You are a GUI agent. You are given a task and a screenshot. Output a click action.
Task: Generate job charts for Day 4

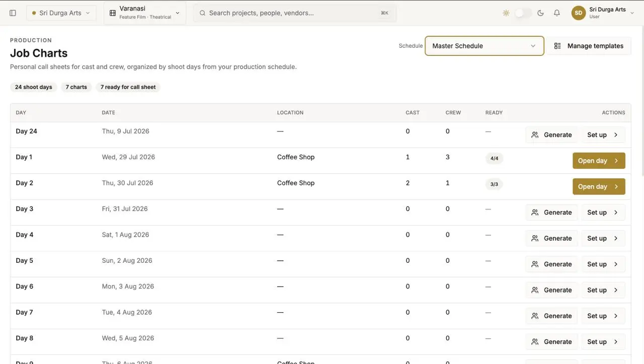click(552, 239)
